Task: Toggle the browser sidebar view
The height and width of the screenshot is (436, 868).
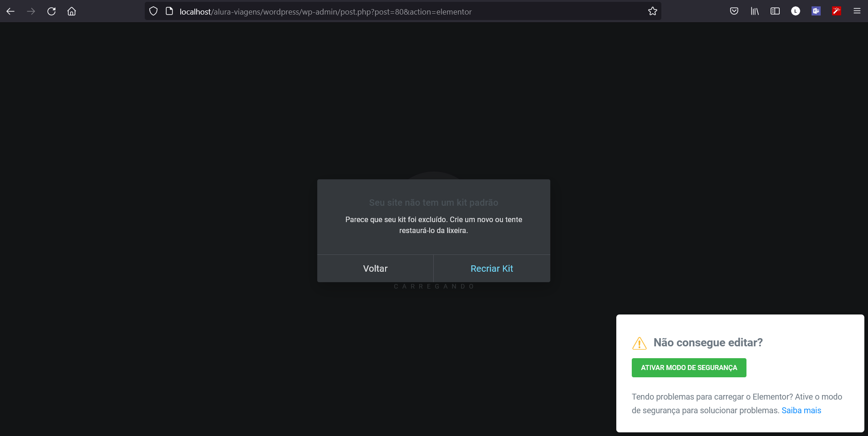Action: pos(775,11)
